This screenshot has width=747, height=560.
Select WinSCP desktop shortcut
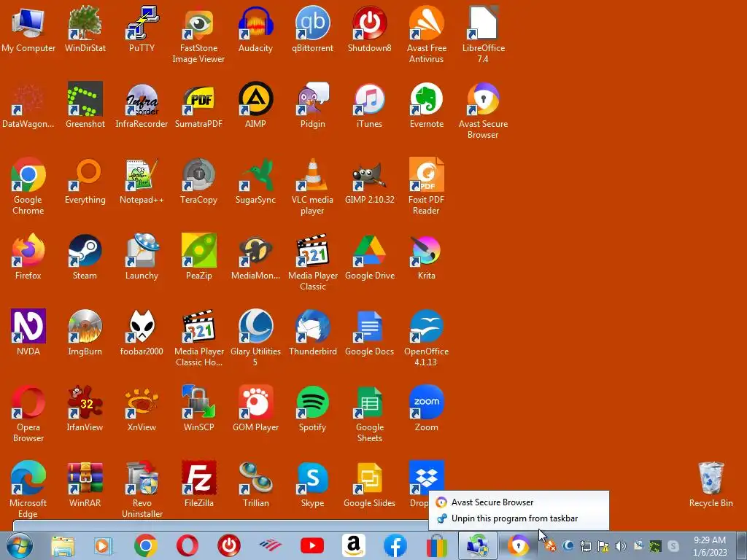[198, 408]
